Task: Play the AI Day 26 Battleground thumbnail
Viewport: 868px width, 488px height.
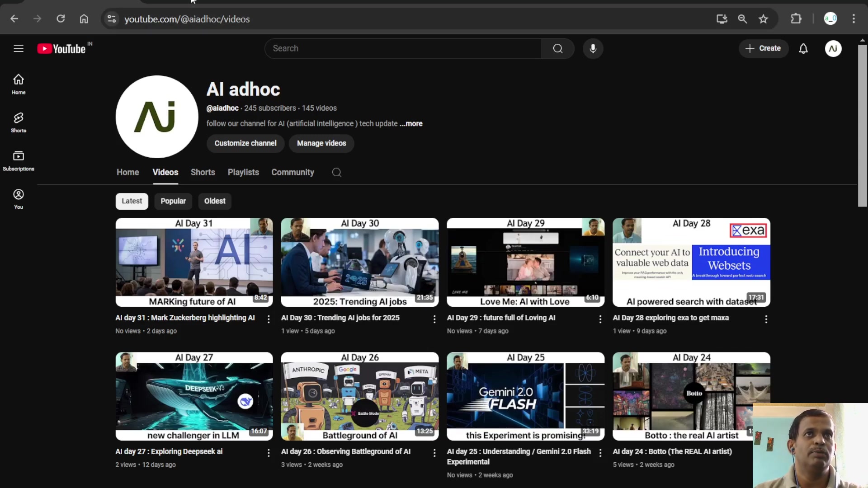Action: click(360, 396)
